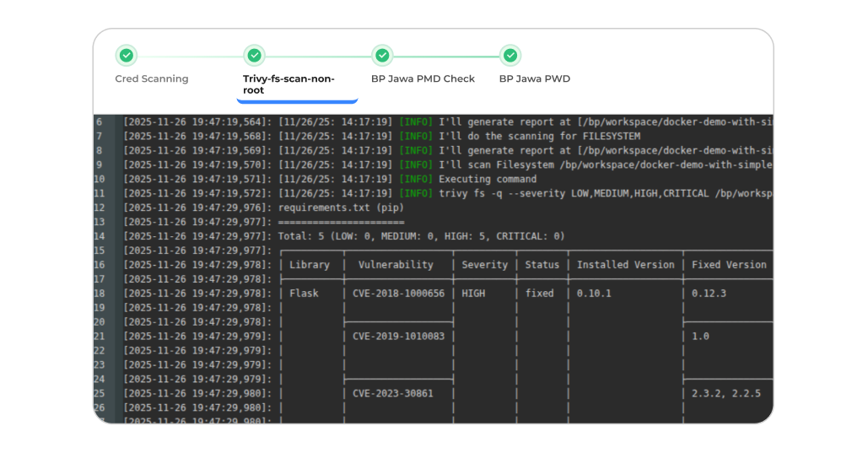The image size is (868, 453).
Task: Select the Executing command log line
Action: tap(488, 179)
